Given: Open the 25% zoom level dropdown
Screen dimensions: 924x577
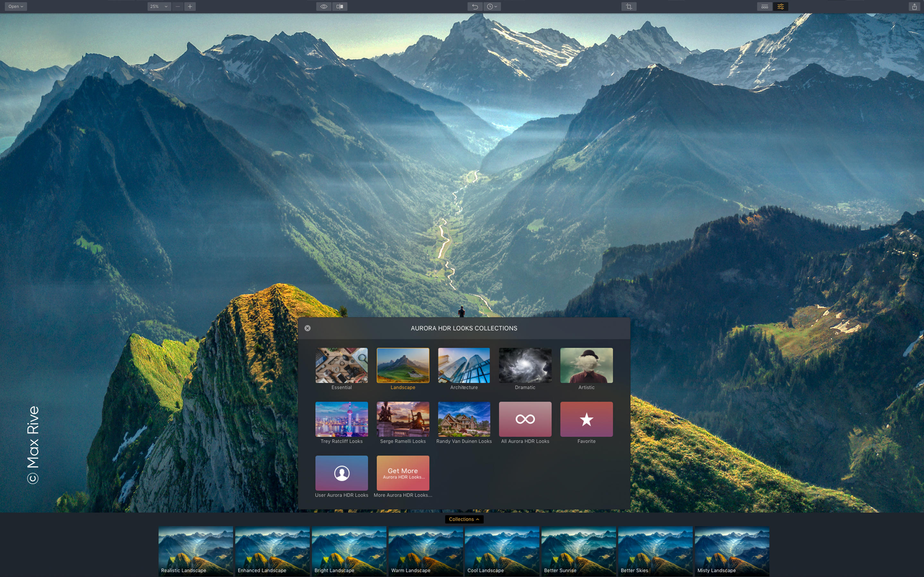Looking at the screenshot, I should pyautogui.click(x=159, y=6).
